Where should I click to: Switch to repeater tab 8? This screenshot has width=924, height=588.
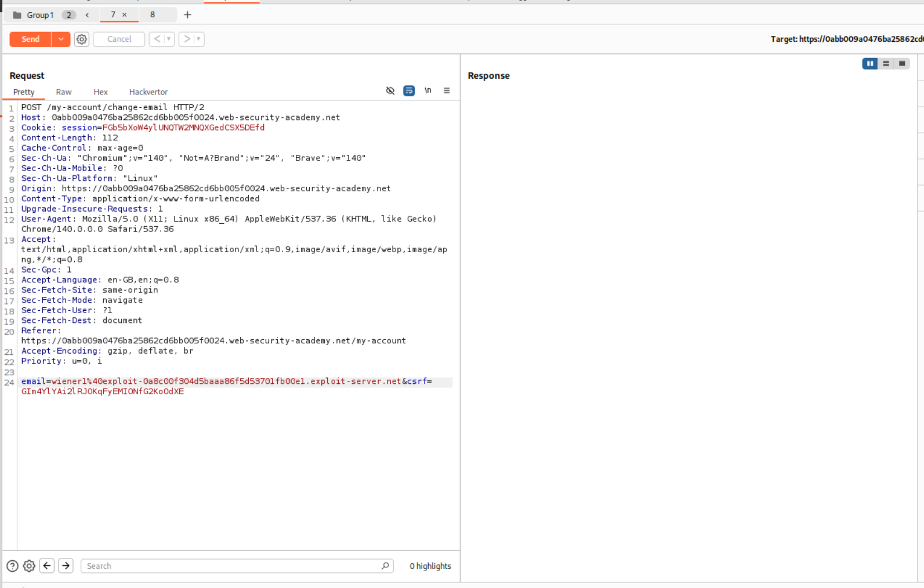pyautogui.click(x=153, y=14)
